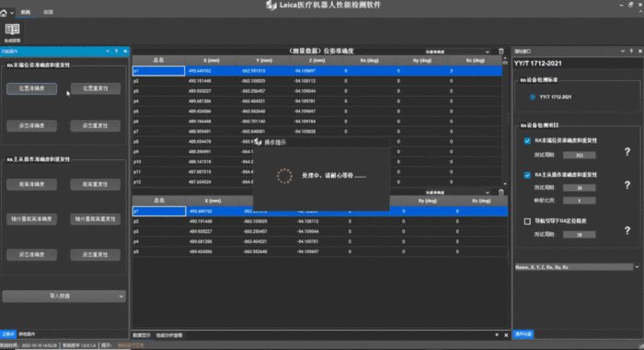Click 姿态重复性 in the RA主从操作 group
Screen dimensions: 644x350
click(96, 254)
